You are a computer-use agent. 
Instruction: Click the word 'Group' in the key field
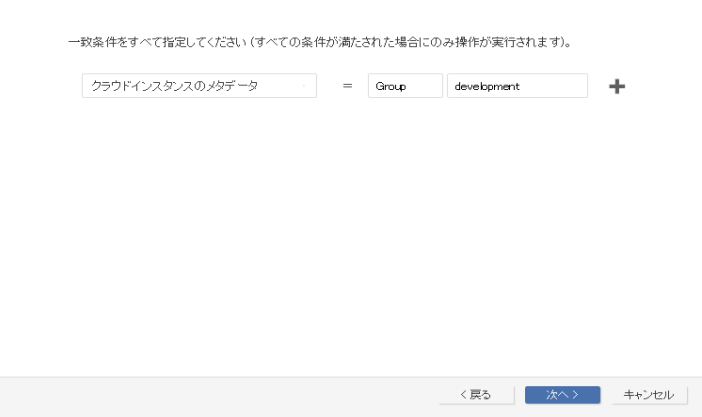click(390, 87)
